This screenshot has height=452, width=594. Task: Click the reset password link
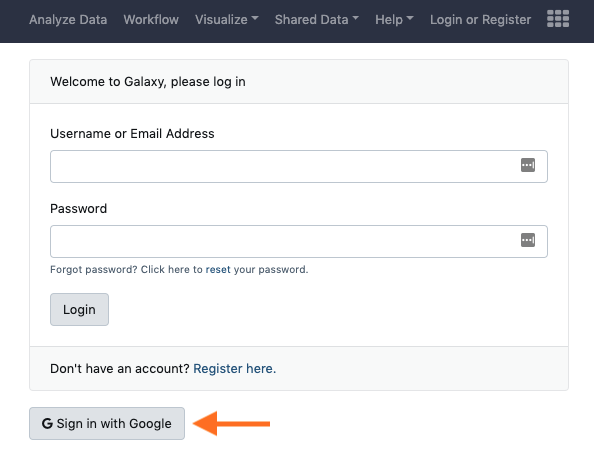click(218, 269)
